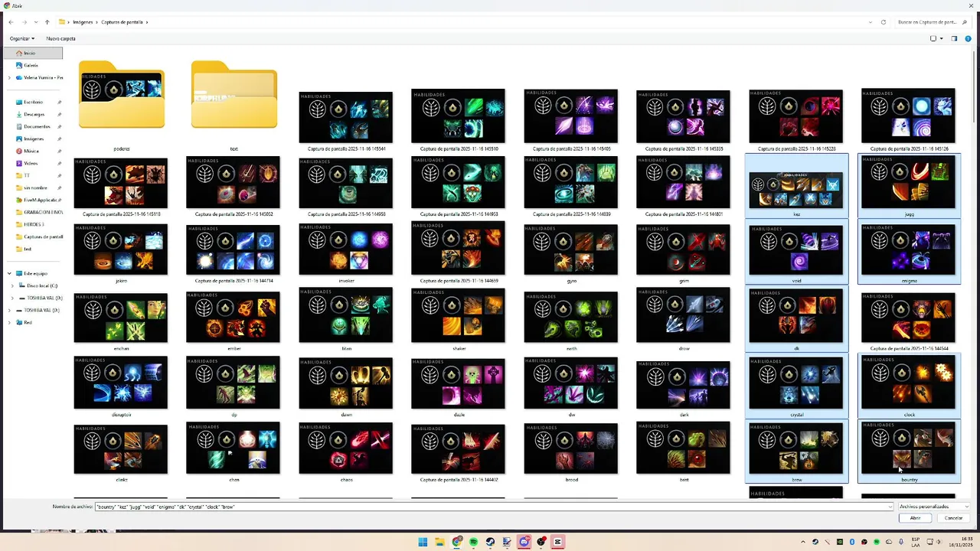Open Steam from the taskbar
The height and width of the screenshot is (551, 980).
point(490,542)
